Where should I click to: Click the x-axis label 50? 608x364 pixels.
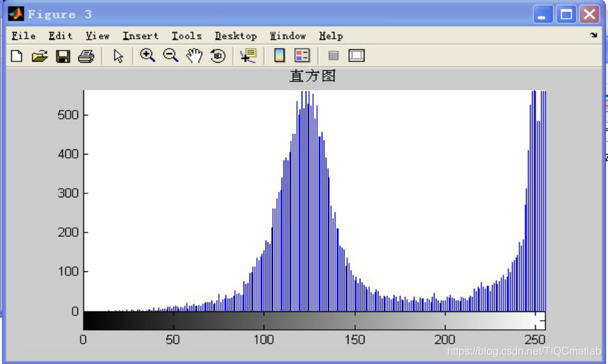pos(173,340)
